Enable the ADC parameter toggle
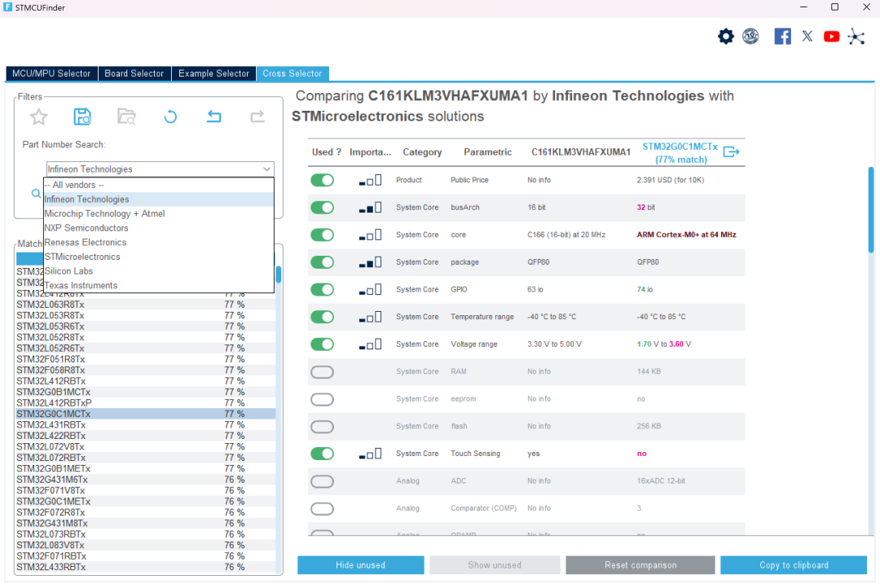 [x=322, y=481]
